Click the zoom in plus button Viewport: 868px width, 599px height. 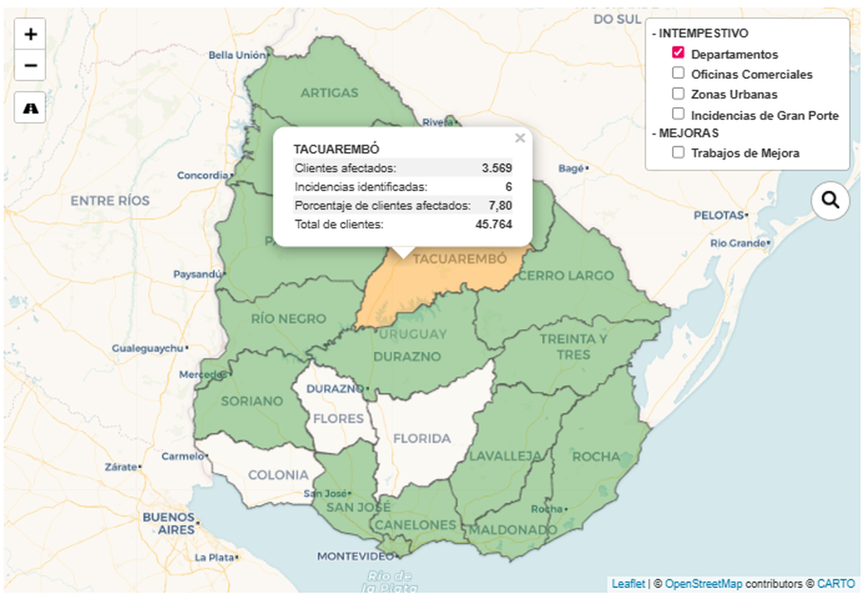(x=30, y=34)
